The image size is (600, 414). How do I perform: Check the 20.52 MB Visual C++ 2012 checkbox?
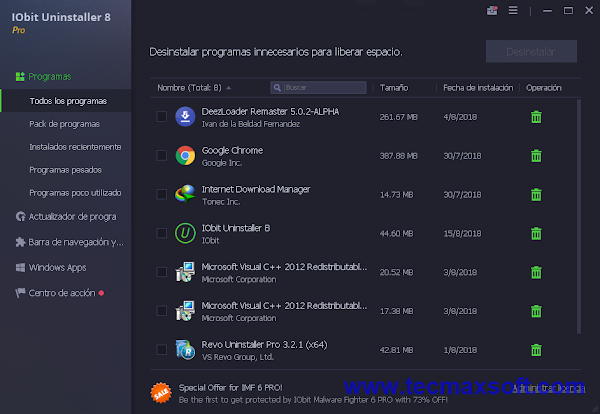[x=162, y=272]
